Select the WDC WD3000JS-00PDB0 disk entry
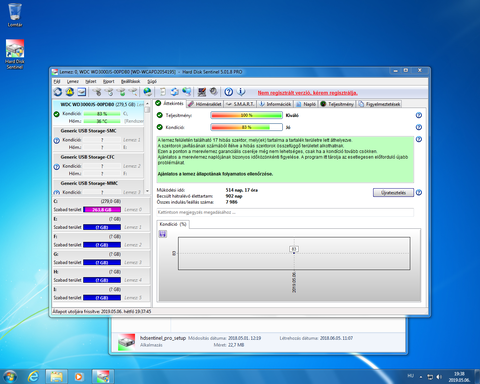 [x=98, y=113]
